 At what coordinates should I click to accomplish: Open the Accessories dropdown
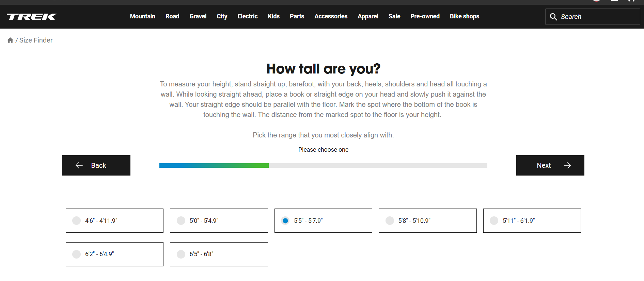point(331,16)
